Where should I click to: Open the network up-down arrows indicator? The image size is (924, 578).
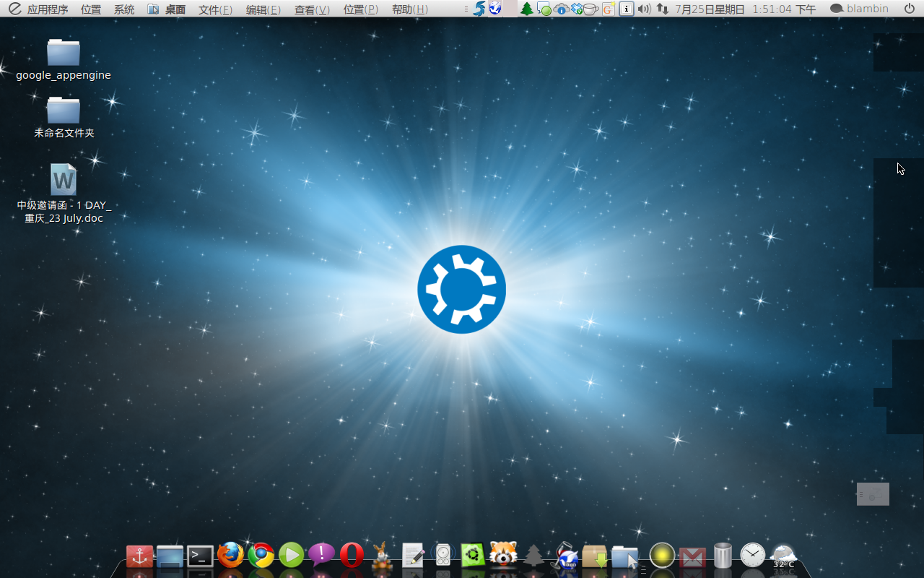pyautogui.click(x=662, y=9)
